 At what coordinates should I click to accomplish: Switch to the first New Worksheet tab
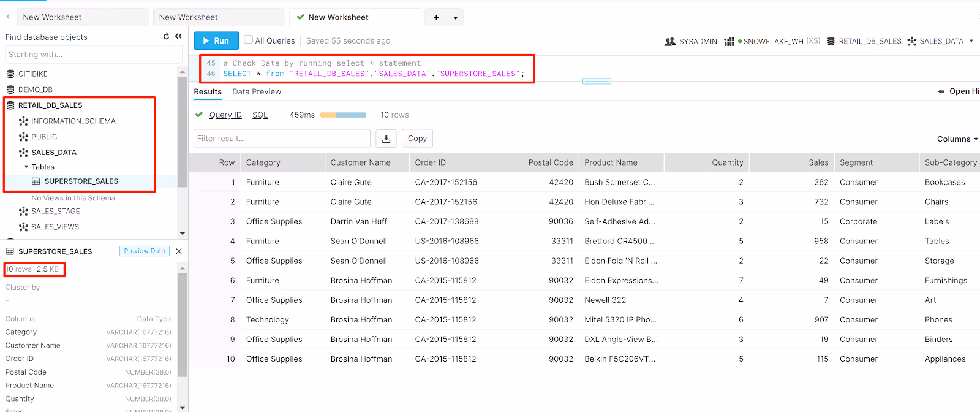tap(83, 17)
